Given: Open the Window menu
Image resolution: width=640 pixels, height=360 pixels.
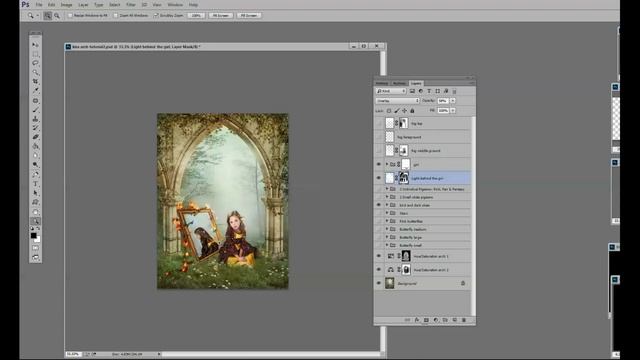Looking at the screenshot, I should 175,5.
